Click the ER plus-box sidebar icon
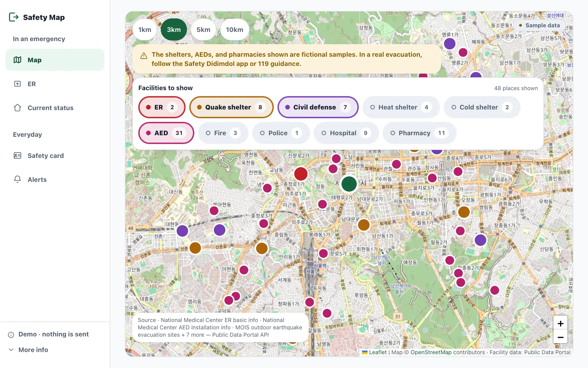 coord(17,84)
